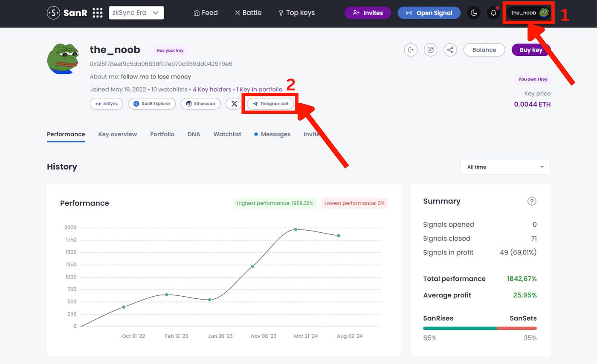The height and width of the screenshot is (364, 597).
Task: Open the notifications bell
Action: (493, 13)
